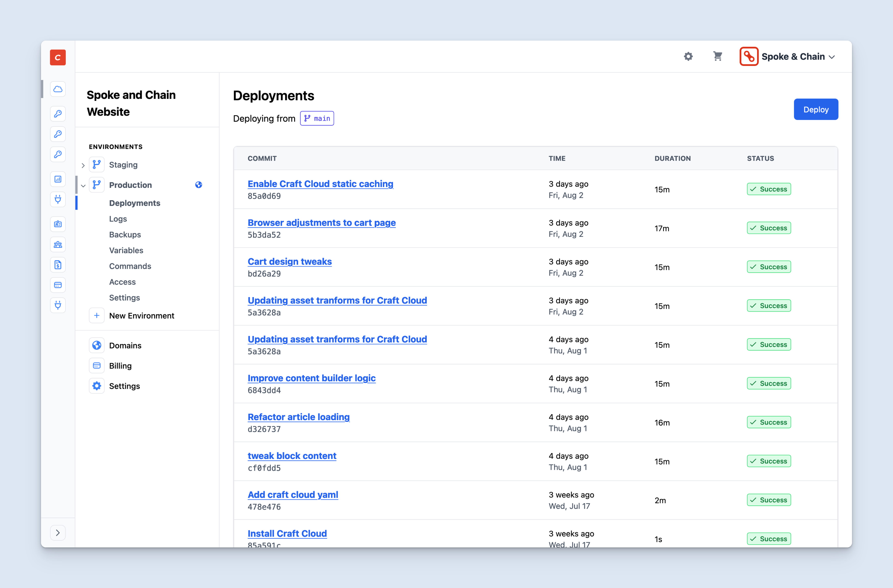The width and height of the screenshot is (893, 588).
Task: Click the COMMIT column header
Action: pos(262,158)
